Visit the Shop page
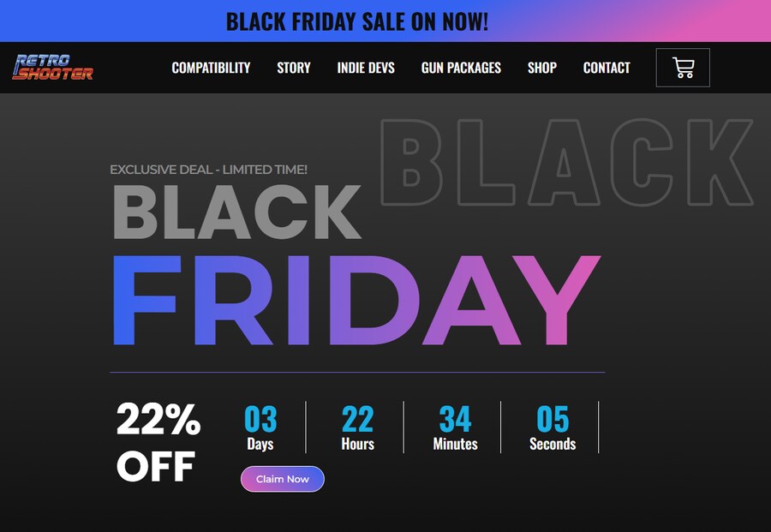The height and width of the screenshot is (532, 771). pyautogui.click(x=542, y=68)
